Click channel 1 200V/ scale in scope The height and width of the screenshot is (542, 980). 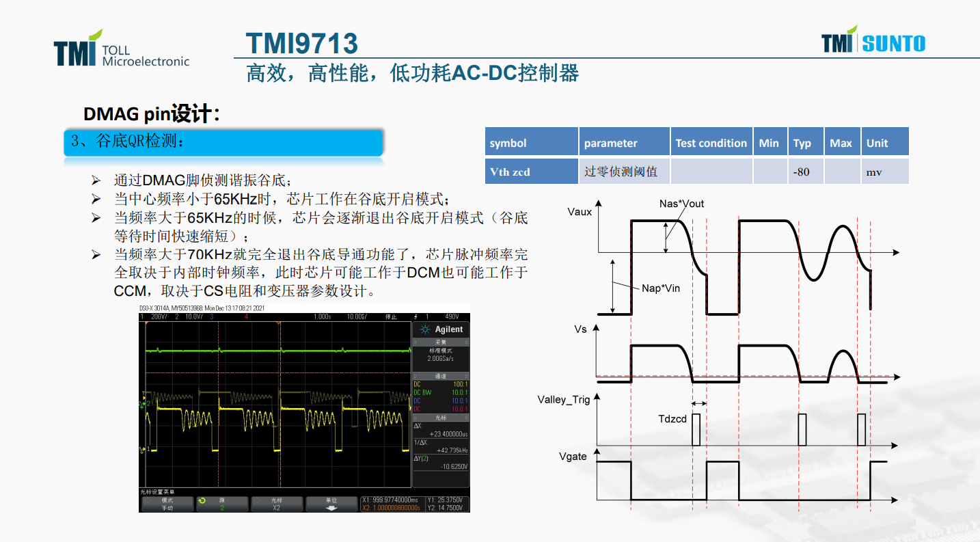pos(159,316)
